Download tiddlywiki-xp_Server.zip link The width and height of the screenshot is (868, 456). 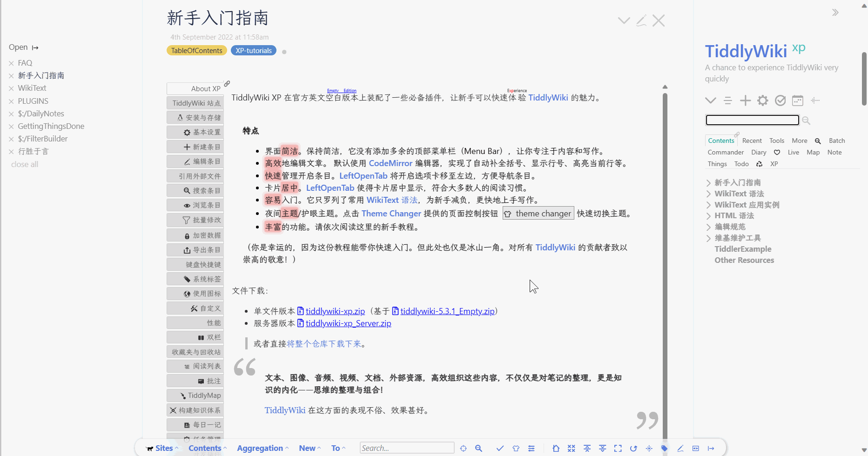(x=348, y=323)
